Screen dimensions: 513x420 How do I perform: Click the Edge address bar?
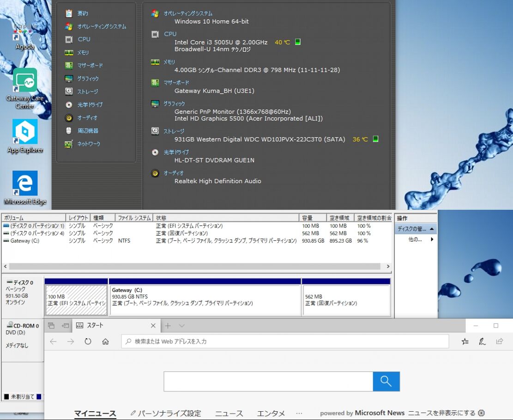(285, 341)
